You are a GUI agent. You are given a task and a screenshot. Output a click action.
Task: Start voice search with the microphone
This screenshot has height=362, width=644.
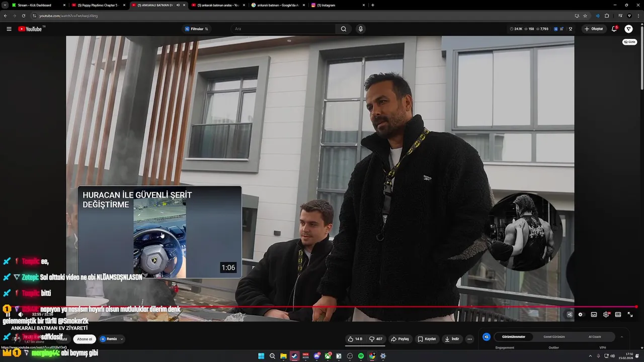[360, 29]
